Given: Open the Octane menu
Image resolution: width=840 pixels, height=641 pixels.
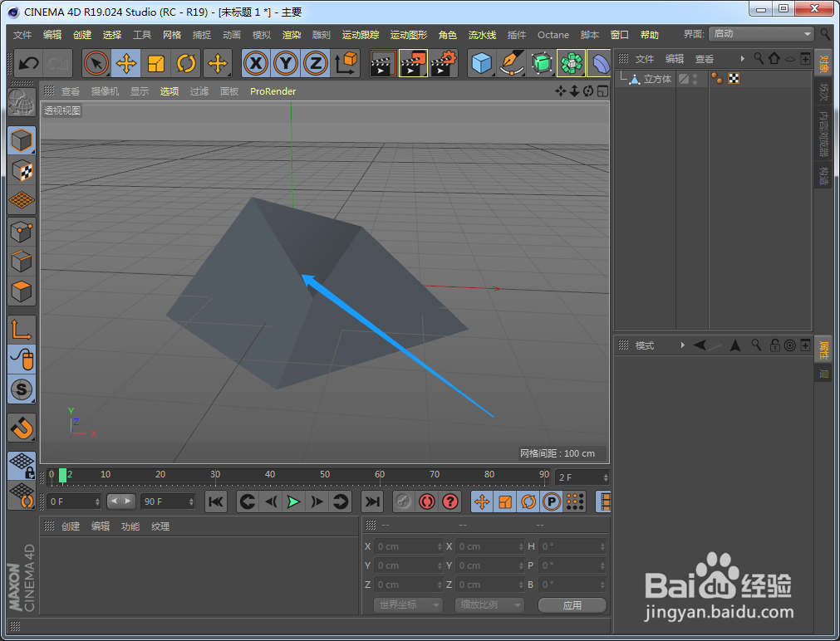Looking at the screenshot, I should 553,35.
